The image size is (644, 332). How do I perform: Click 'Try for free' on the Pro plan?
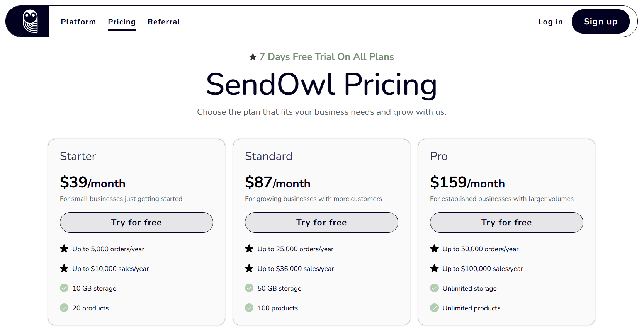(506, 222)
